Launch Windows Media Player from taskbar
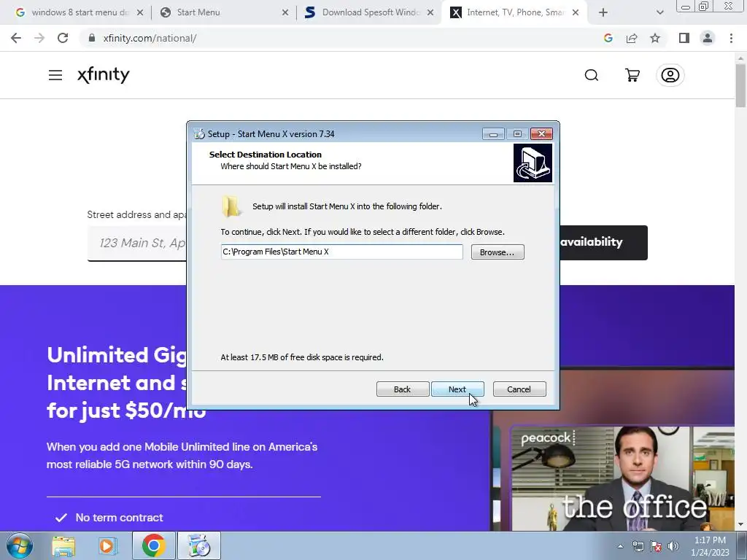The width and height of the screenshot is (747, 560). [x=108, y=546]
